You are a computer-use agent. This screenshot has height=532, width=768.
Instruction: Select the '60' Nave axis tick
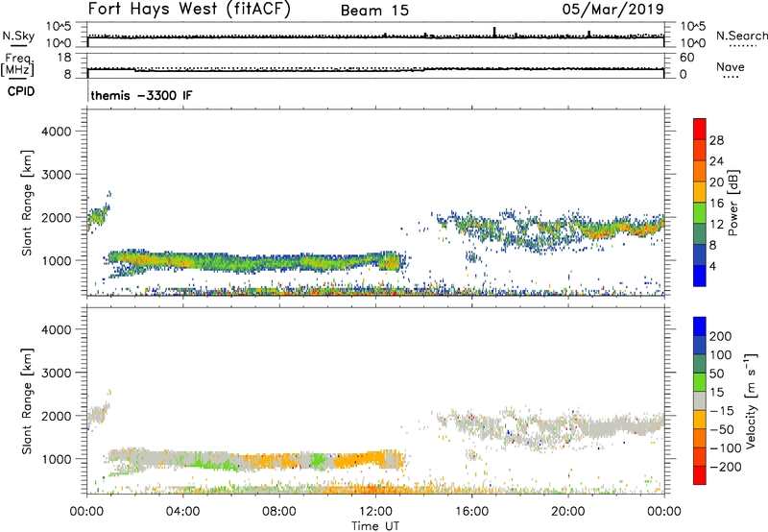pyautogui.click(x=686, y=58)
